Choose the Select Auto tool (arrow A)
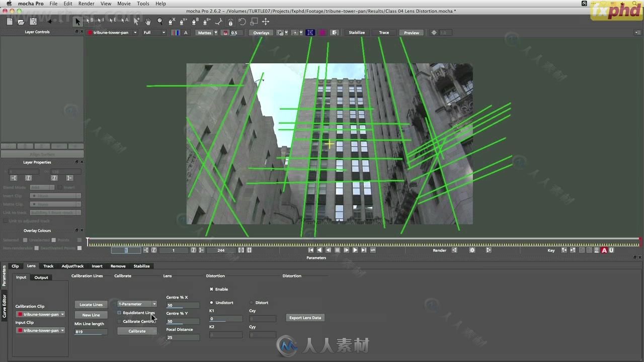 (124, 21)
